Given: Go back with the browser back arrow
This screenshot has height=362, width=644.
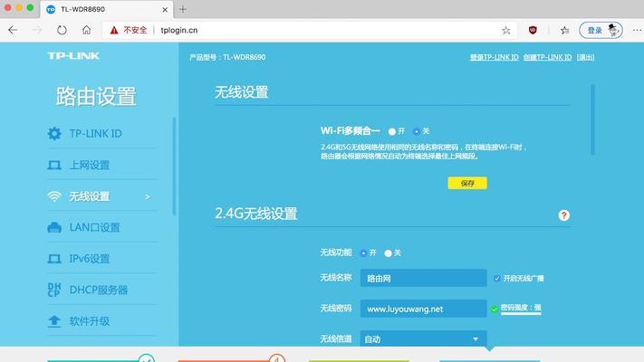Looking at the screenshot, I should pos(13,30).
